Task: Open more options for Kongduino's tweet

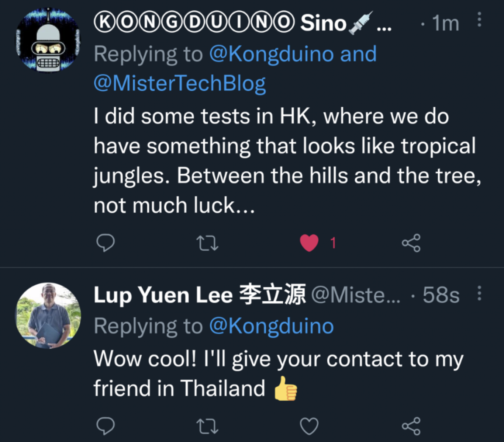Action: coord(479,19)
